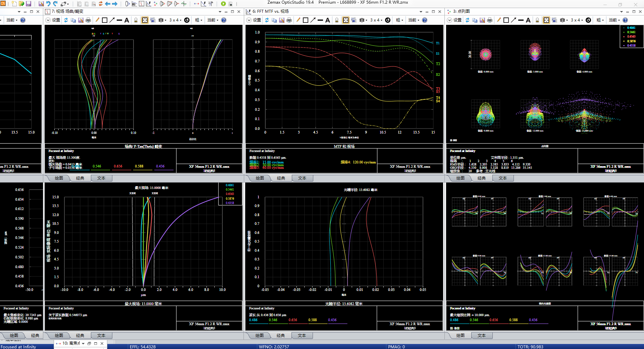Toggle the window lock in FFT MTF toolbar
Viewport: 644px width, 349px height.
[x=337, y=20]
